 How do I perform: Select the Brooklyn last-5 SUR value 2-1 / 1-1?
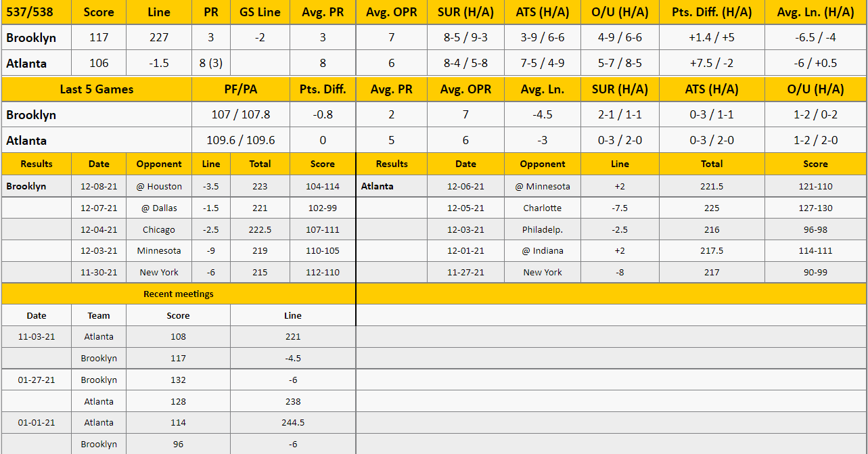coord(620,114)
